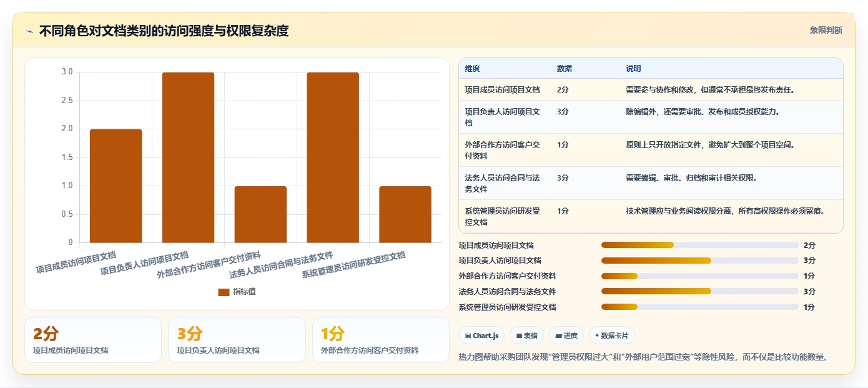Click the 象限判断 label in the header

point(826,30)
